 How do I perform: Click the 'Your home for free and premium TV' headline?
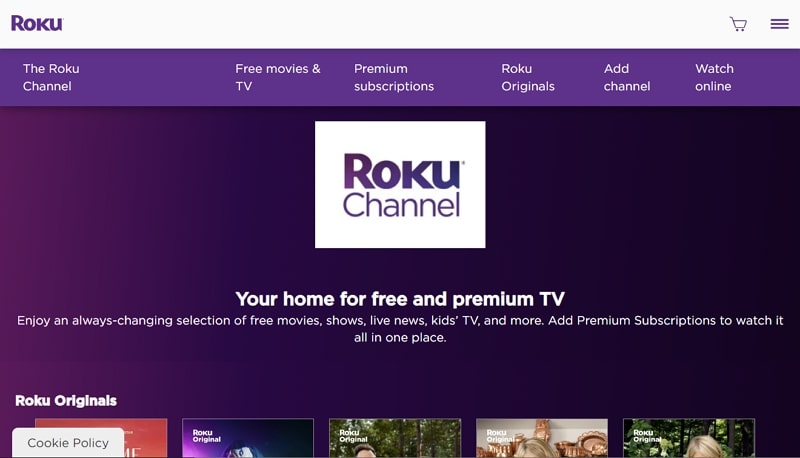400,299
